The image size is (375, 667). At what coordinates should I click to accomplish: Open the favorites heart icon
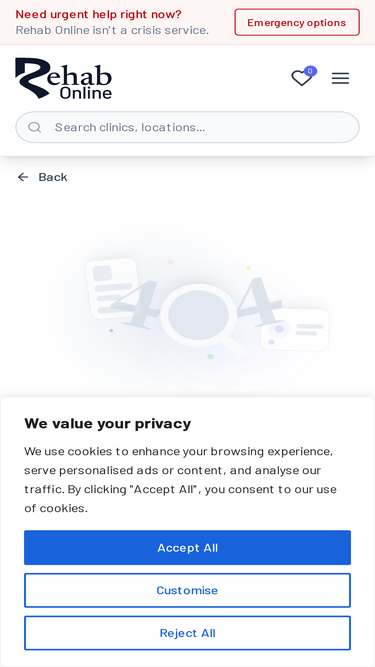click(301, 79)
